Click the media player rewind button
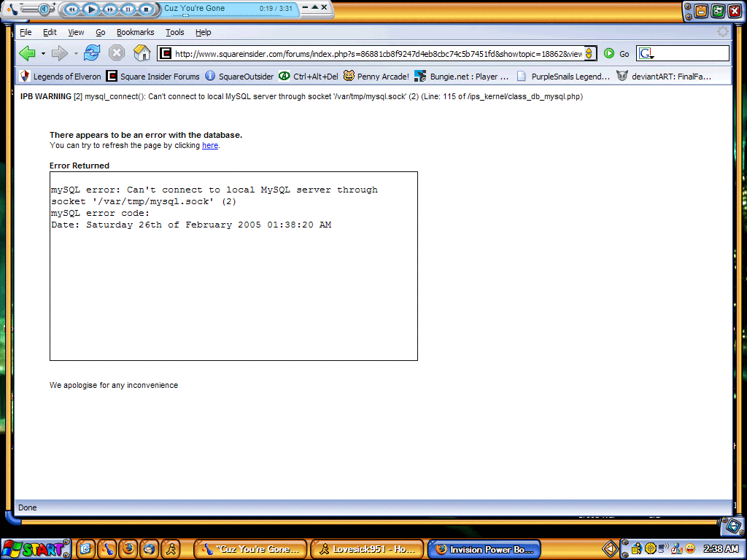The image size is (747, 560). pyautogui.click(x=72, y=9)
